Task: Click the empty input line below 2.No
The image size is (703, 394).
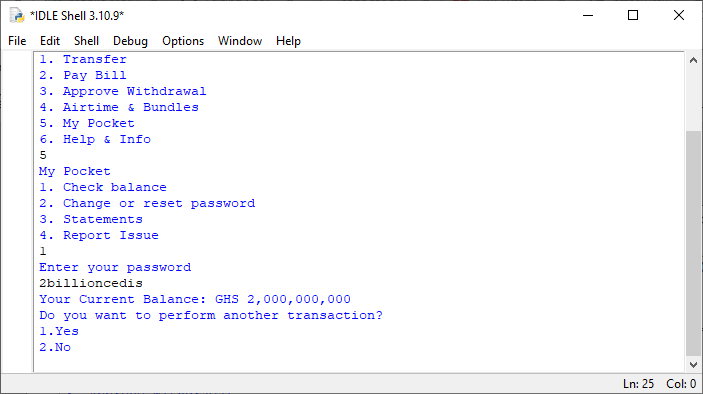Action: pos(359,363)
